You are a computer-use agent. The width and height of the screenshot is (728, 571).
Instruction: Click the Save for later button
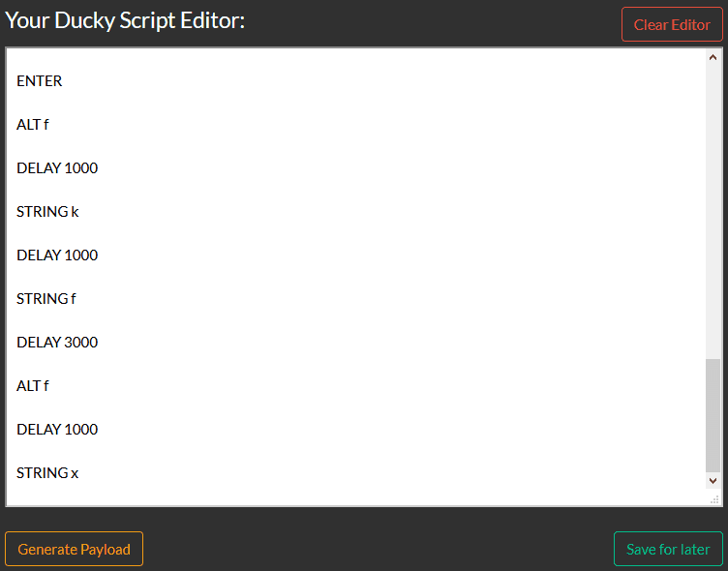(668, 549)
